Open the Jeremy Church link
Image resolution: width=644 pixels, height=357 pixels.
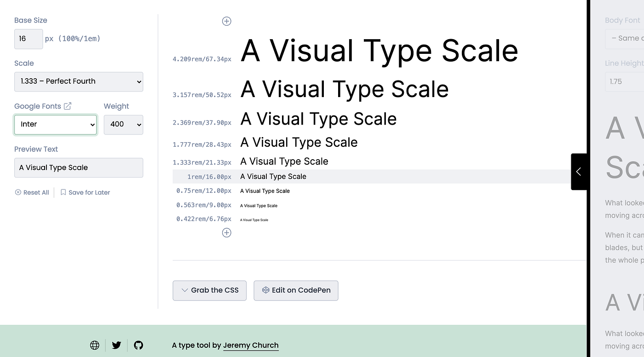(x=251, y=345)
